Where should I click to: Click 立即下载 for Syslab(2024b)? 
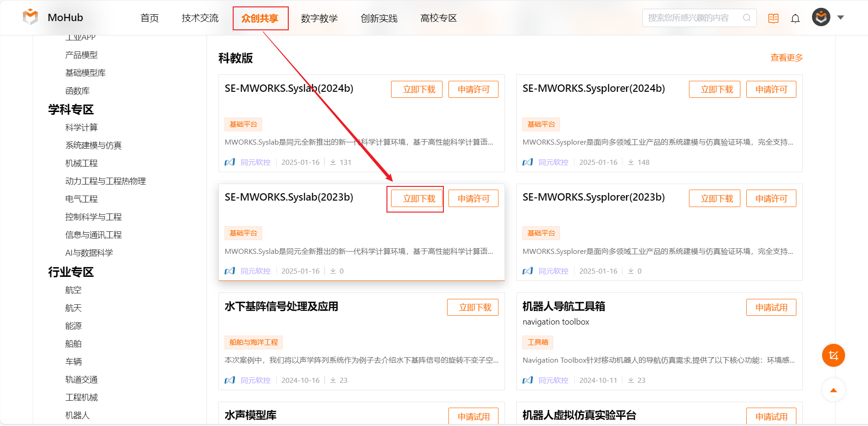[417, 89]
